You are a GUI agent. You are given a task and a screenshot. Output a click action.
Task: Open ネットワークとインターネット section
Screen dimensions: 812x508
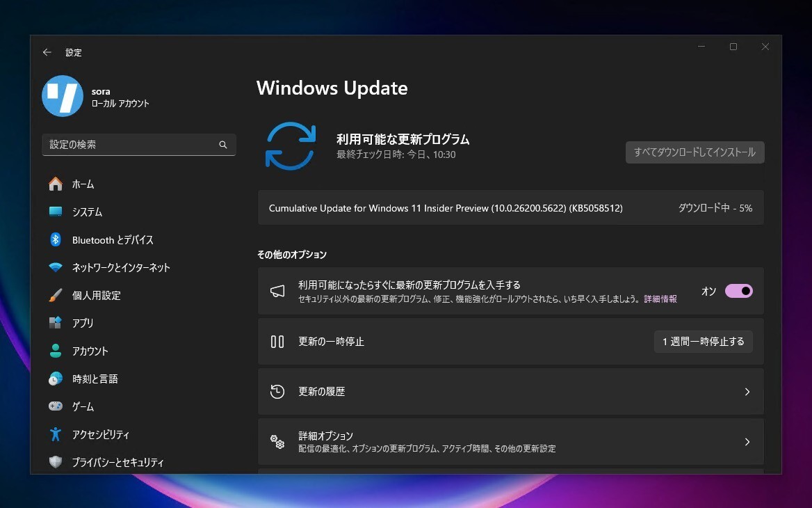pyautogui.click(x=121, y=267)
